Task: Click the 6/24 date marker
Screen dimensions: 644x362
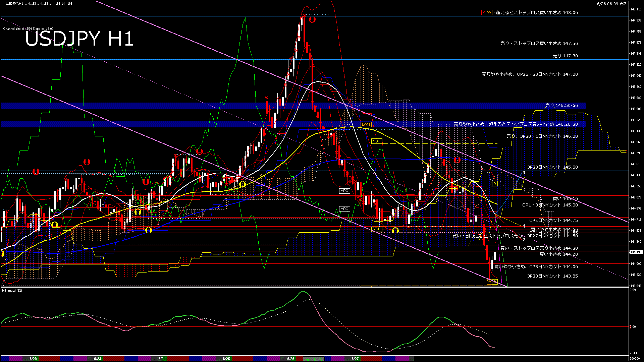Action: coord(162,359)
